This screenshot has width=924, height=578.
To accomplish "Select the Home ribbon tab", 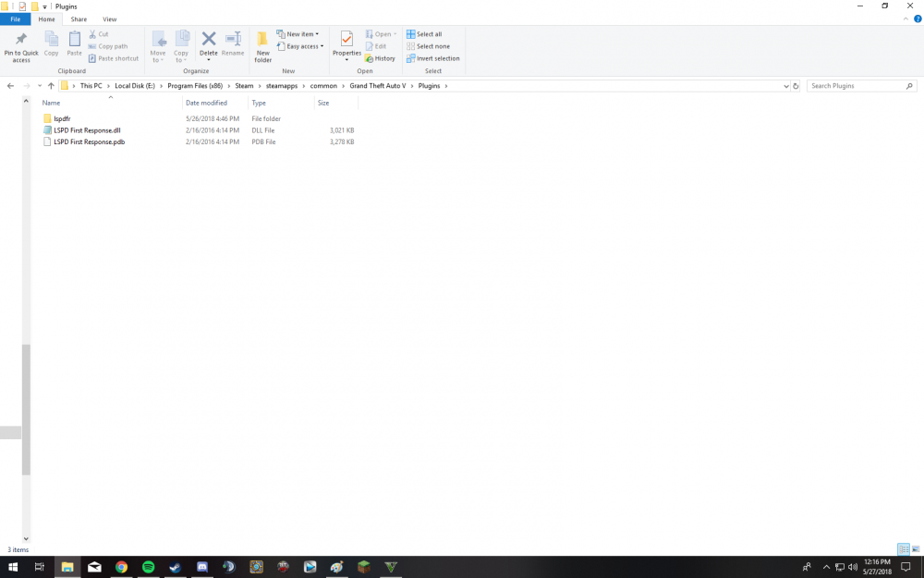I will [x=46, y=19].
